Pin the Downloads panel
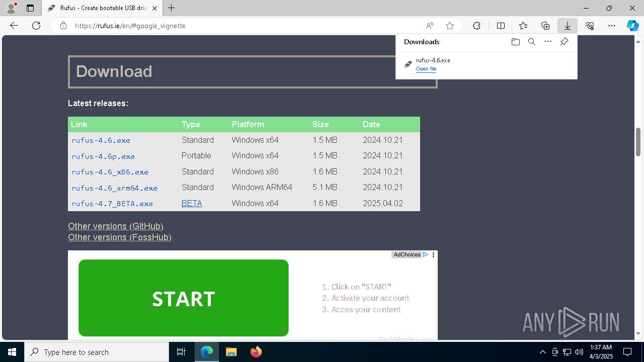 [564, 42]
